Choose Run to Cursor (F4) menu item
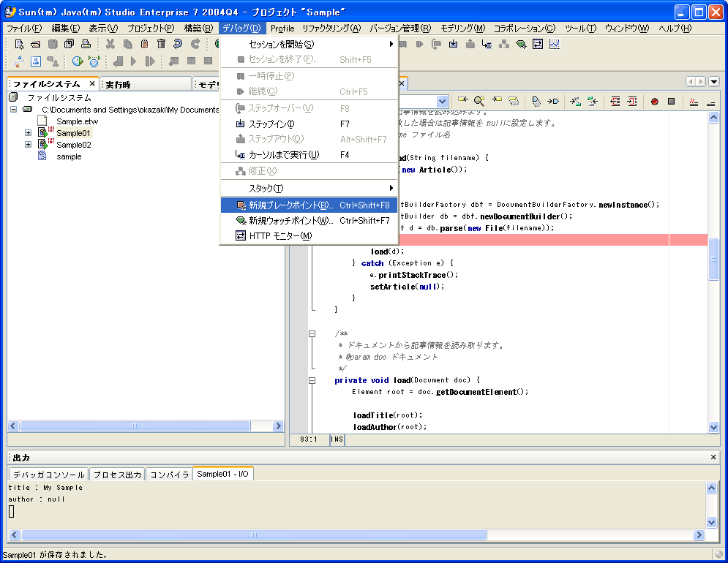Viewport: 728px width, 563px height. point(309,154)
